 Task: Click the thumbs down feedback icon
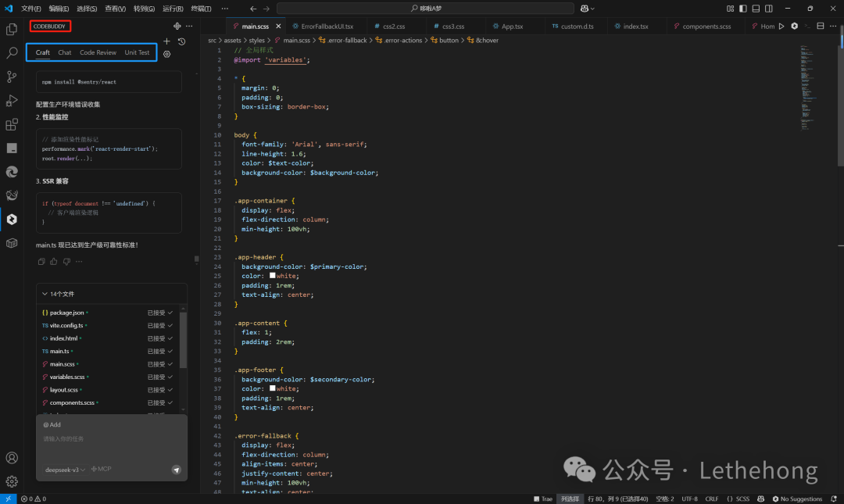click(x=66, y=262)
